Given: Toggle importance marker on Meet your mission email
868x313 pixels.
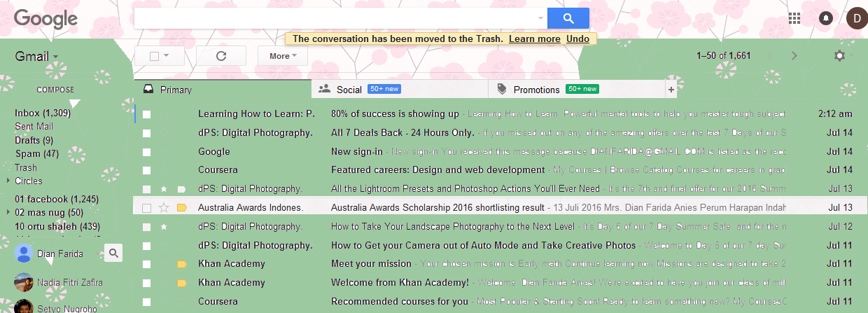Looking at the screenshot, I should tap(182, 264).
